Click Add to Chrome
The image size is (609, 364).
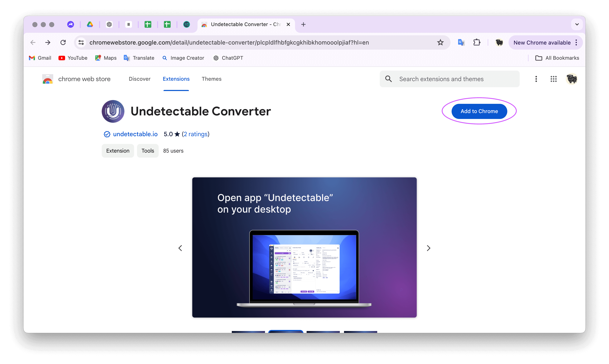[479, 111]
